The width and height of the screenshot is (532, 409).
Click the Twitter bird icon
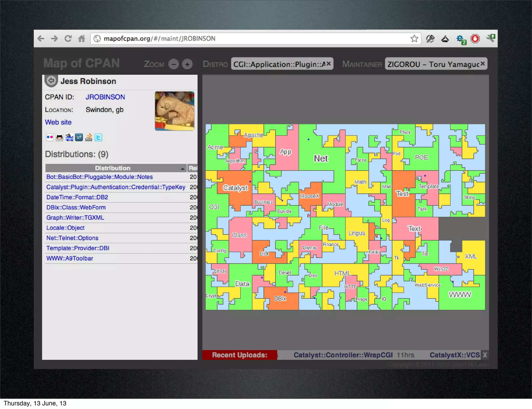coord(98,137)
